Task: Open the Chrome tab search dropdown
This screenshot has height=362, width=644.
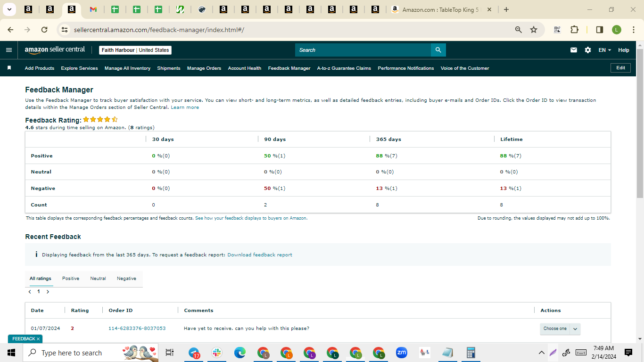Action: click(x=9, y=9)
